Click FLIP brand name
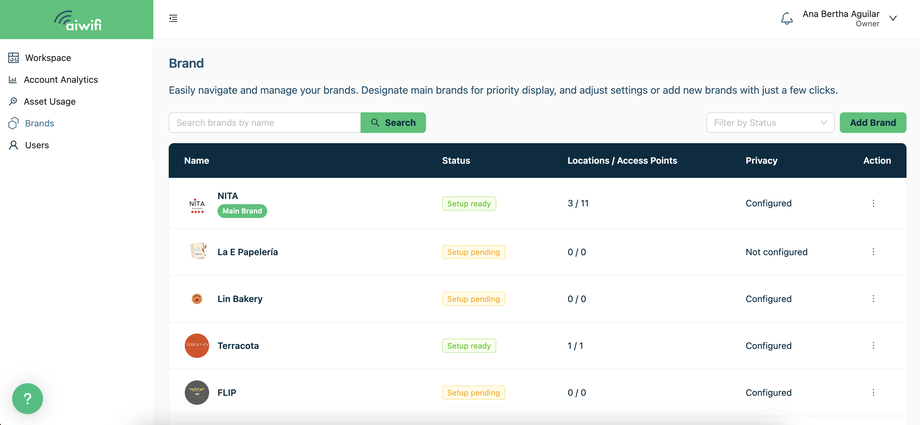Screen dimensions: 920x425 click(227, 393)
